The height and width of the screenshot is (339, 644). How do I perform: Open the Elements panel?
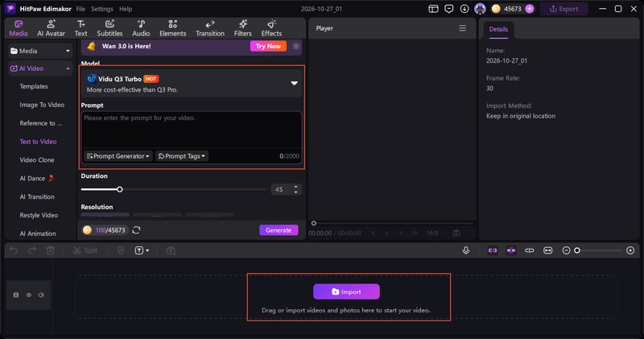click(x=173, y=28)
